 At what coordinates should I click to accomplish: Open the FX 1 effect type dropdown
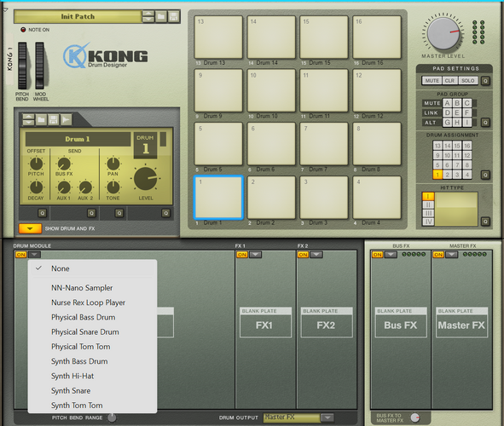coord(256,255)
